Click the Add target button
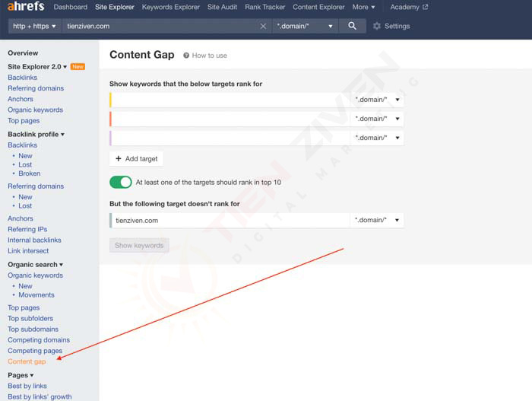532x401 pixels. coord(136,159)
